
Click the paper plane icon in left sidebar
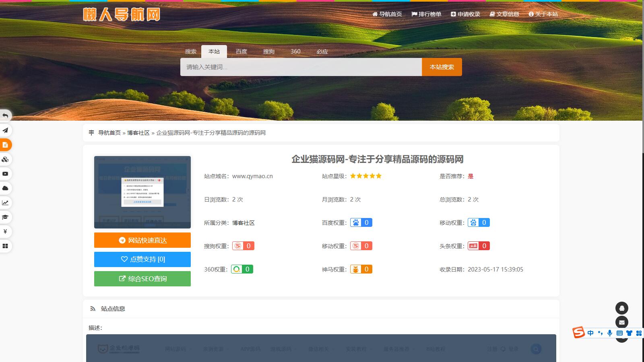point(5,130)
